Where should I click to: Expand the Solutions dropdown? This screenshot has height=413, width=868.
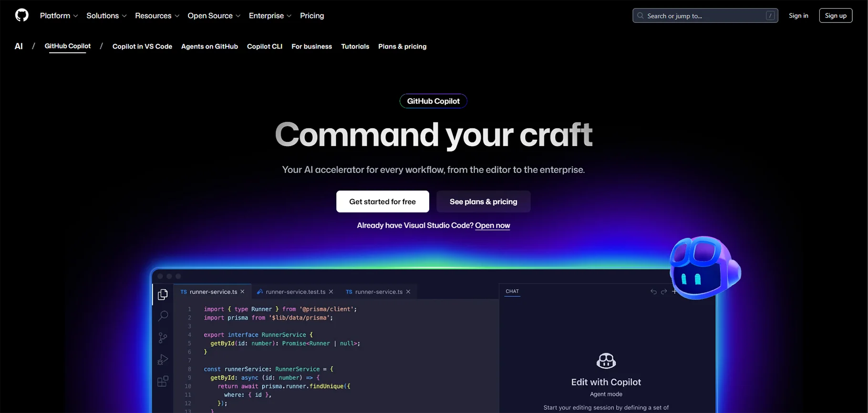pos(106,16)
